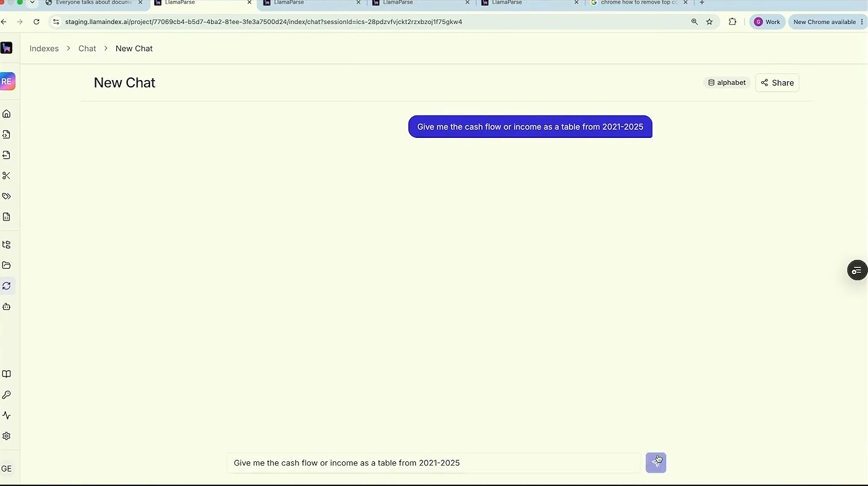Open a new browser tab
The image size is (868, 486).
(702, 2)
